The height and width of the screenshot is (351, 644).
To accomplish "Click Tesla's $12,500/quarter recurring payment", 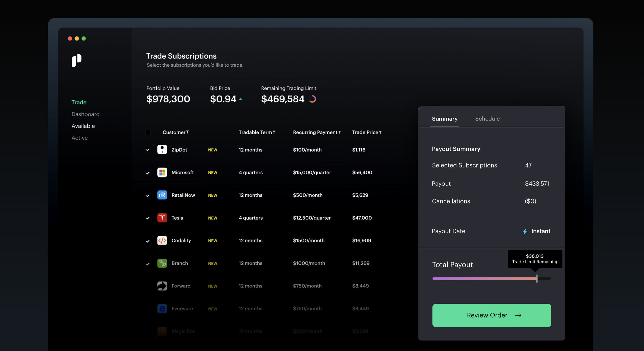I will [312, 218].
